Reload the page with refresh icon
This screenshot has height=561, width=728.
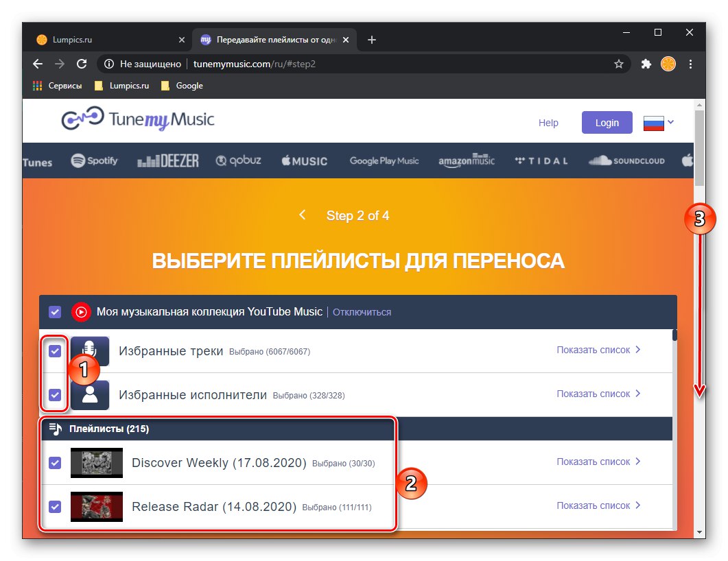(82, 64)
